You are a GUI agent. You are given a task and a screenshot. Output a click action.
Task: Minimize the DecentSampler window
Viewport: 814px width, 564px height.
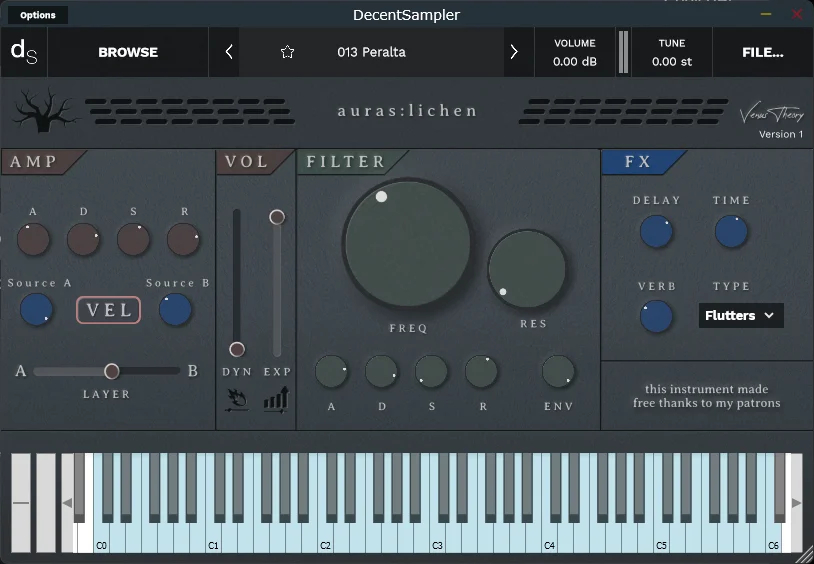[x=766, y=14]
